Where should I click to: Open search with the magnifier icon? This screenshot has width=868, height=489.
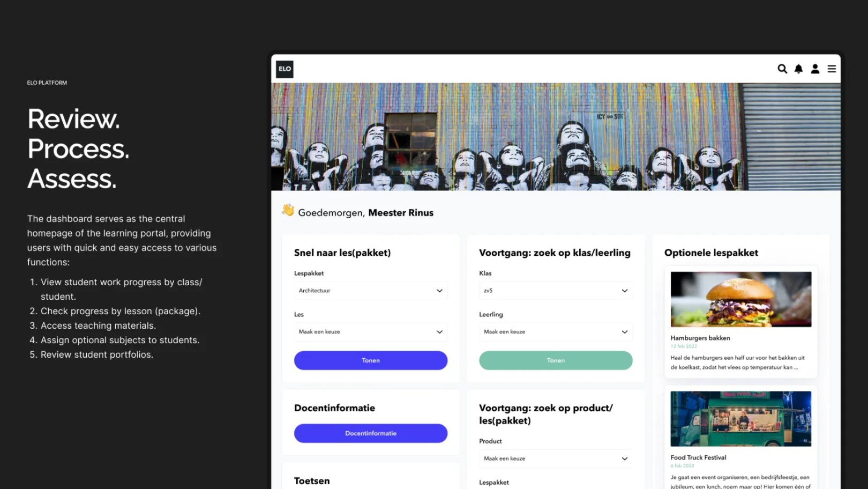point(782,69)
